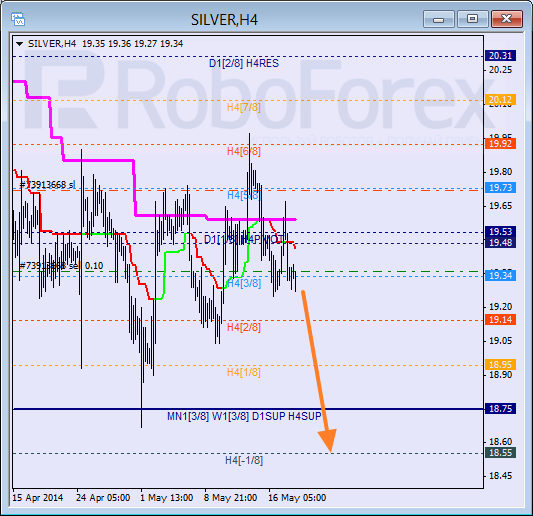Click the H4[7/8] level label
Screen dimensions: 533x516
click(244, 107)
